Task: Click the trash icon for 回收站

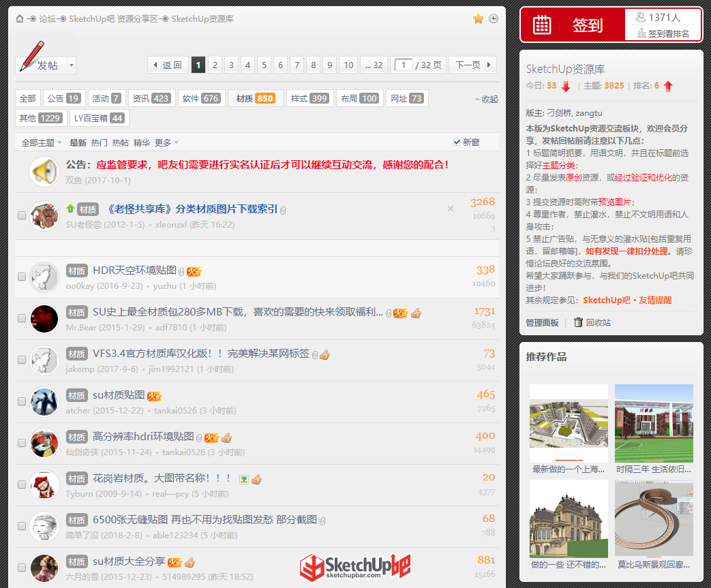Action: tap(578, 322)
